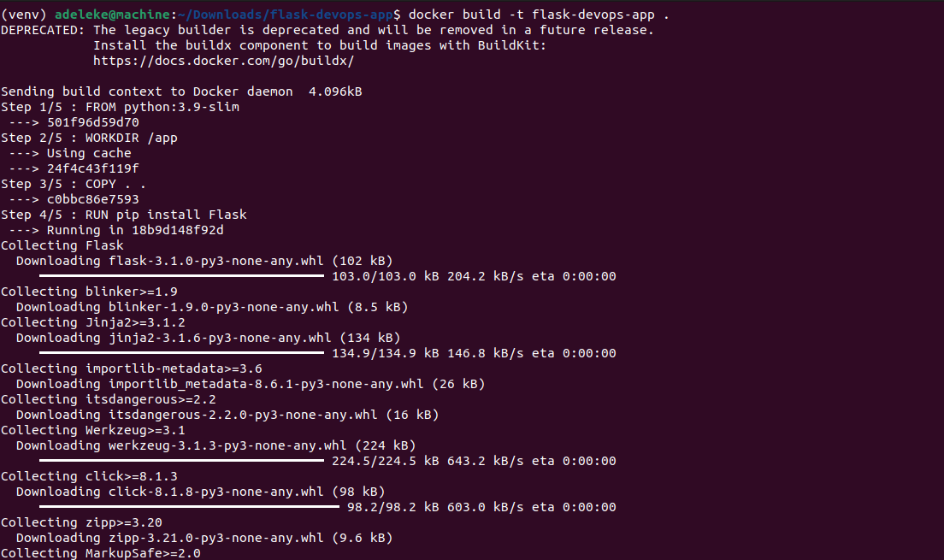Click the docker build command text

tap(538, 15)
